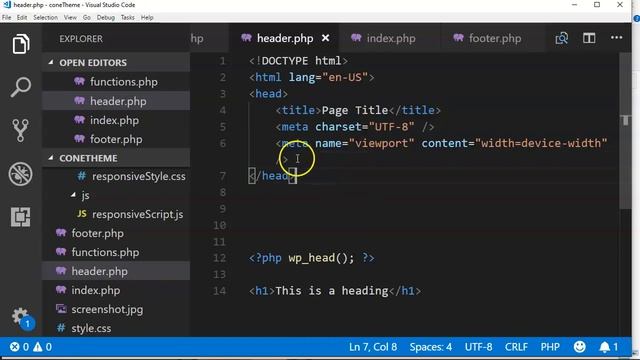The height and width of the screenshot is (360, 640).
Task: Change language mode via PHP
Action: [x=550, y=347]
